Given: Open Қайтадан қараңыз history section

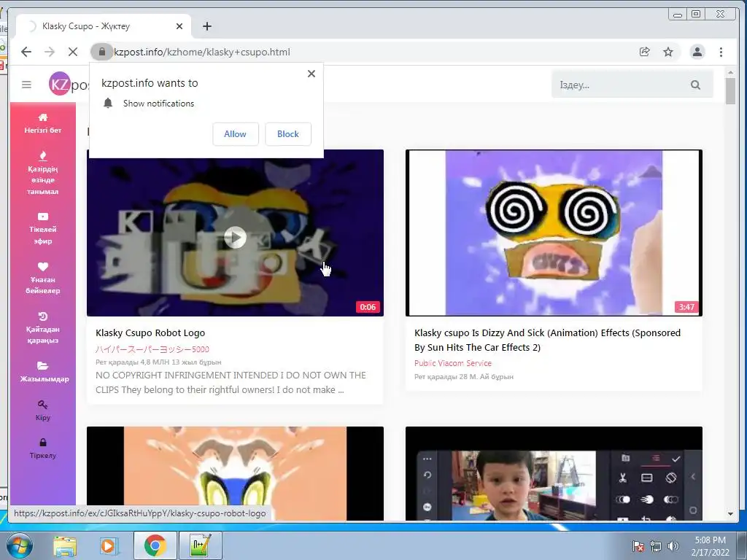Looking at the screenshot, I should 43,328.
